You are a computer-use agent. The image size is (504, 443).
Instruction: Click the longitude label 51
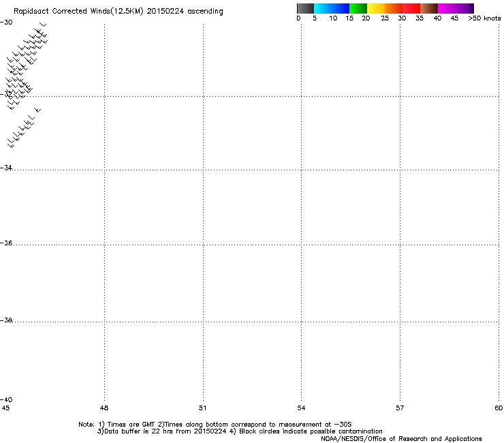(202, 408)
